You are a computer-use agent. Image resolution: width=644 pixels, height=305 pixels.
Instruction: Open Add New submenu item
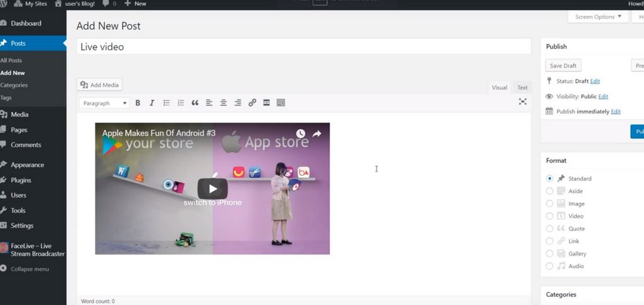[x=13, y=73]
